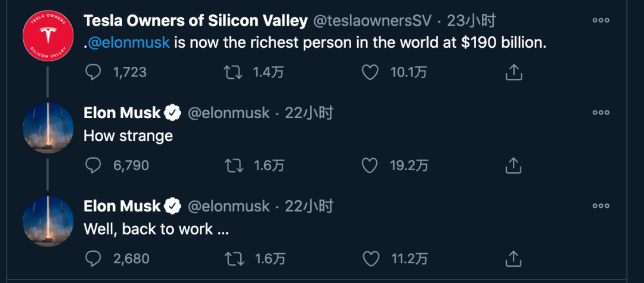Share the 'Well, back to work' tweet

513,259
